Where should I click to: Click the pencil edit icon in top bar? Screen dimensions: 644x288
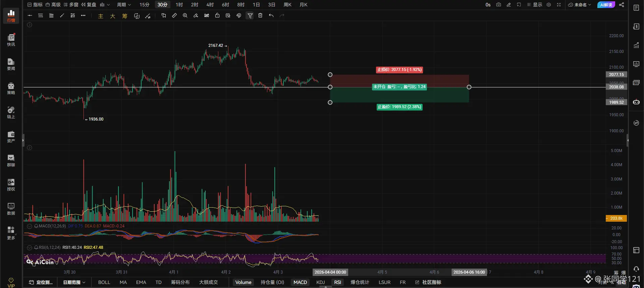pos(508,5)
